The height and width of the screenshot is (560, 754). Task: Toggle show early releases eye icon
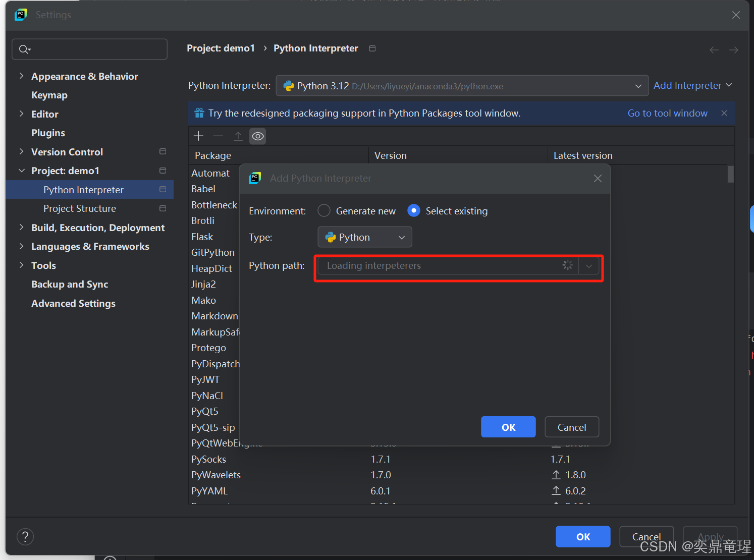[x=258, y=136]
